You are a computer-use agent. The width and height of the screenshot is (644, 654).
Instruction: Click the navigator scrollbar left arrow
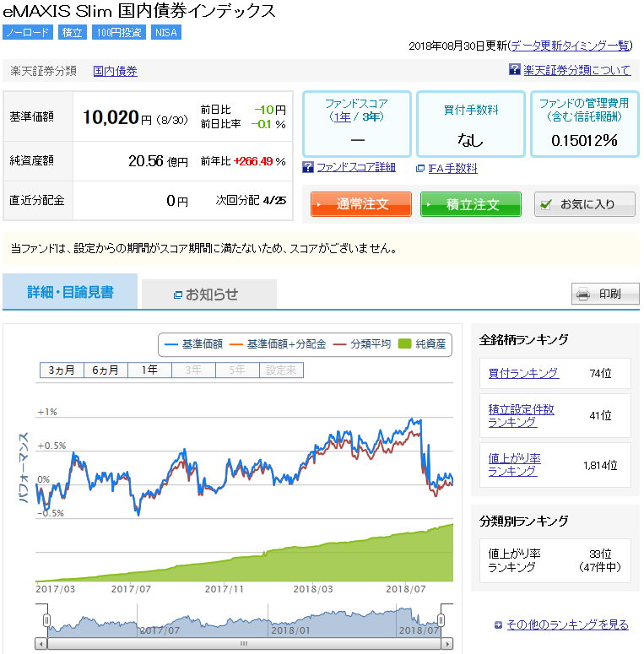point(41,644)
